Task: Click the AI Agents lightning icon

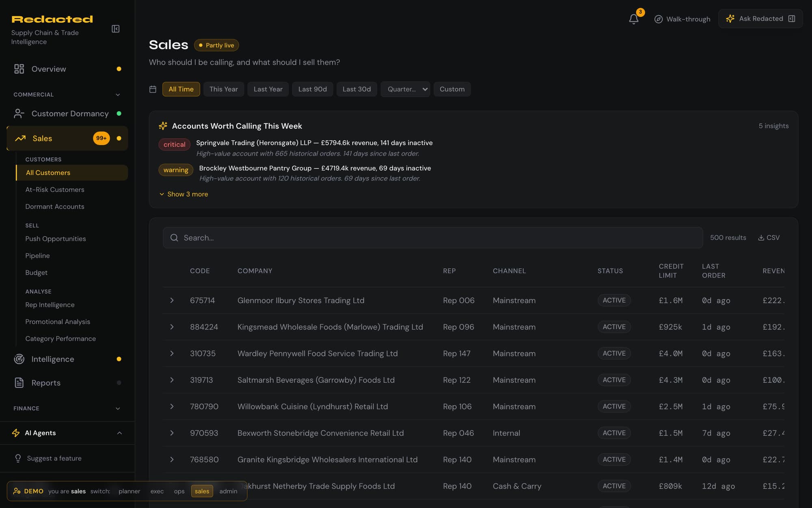Action: point(16,433)
